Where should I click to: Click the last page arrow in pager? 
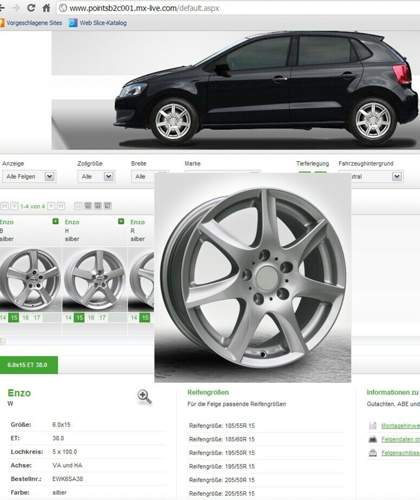61,206
